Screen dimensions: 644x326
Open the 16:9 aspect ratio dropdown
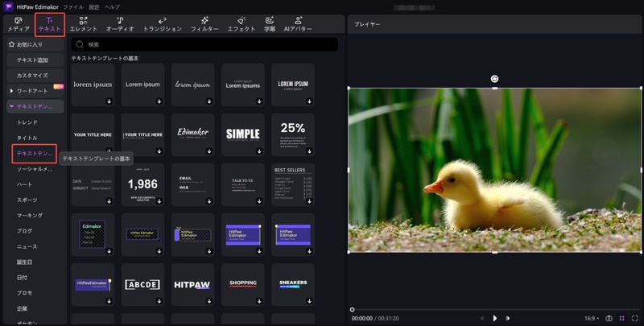(x=592, y=318)
